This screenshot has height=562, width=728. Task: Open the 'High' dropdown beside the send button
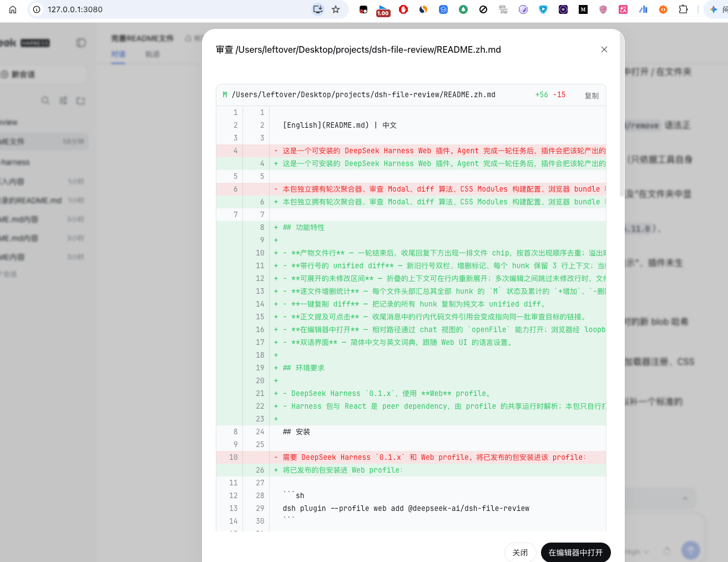click(638, 551)
